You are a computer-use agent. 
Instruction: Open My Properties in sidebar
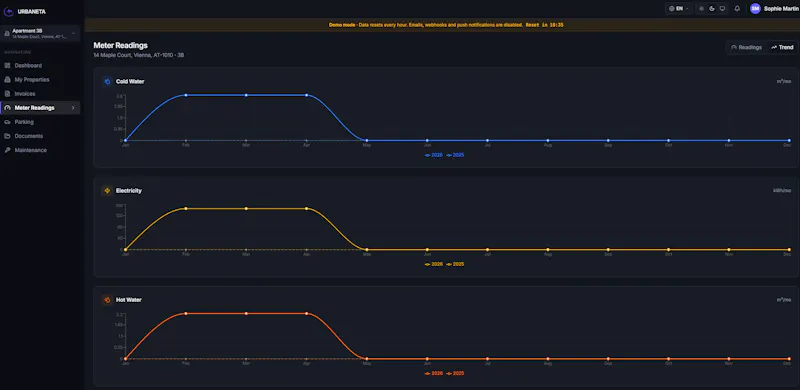pos(40,80)
